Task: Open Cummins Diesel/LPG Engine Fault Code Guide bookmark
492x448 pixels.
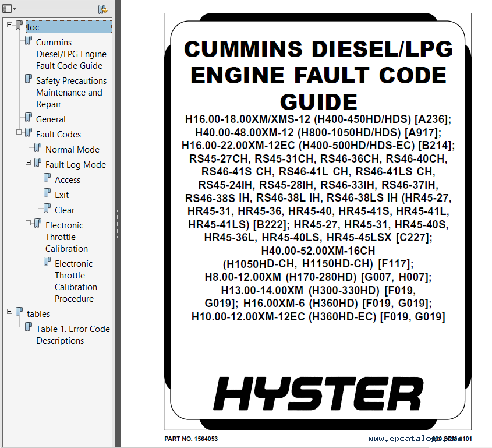Action: click(x=71, y=54)
